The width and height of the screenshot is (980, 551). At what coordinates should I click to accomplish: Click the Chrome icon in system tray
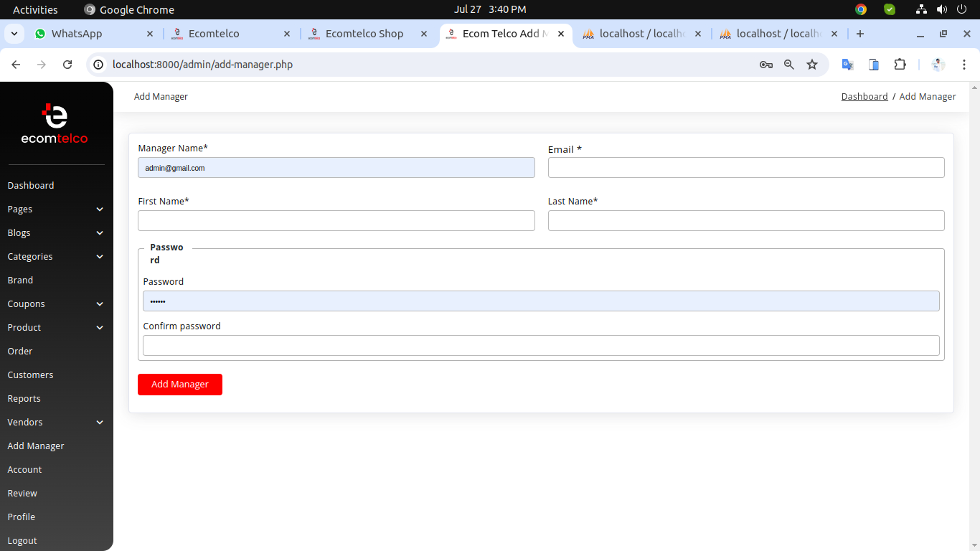pos(861,9)
